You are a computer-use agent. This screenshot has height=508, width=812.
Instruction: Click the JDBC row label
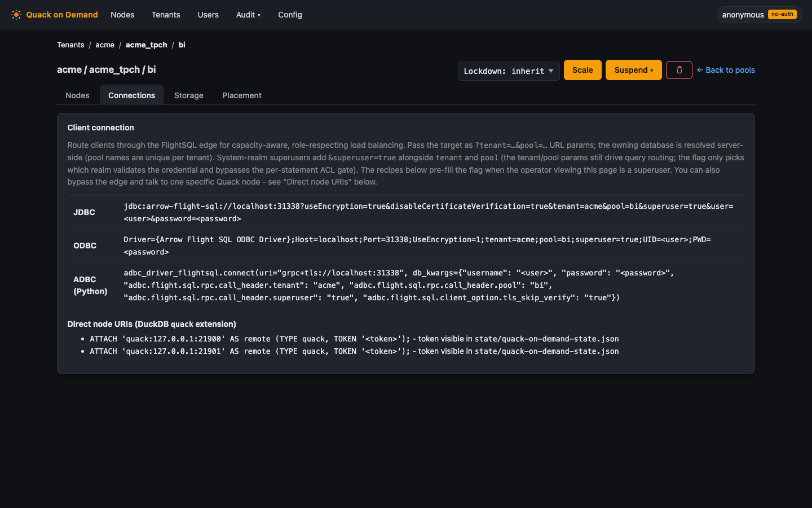(84, 212)
